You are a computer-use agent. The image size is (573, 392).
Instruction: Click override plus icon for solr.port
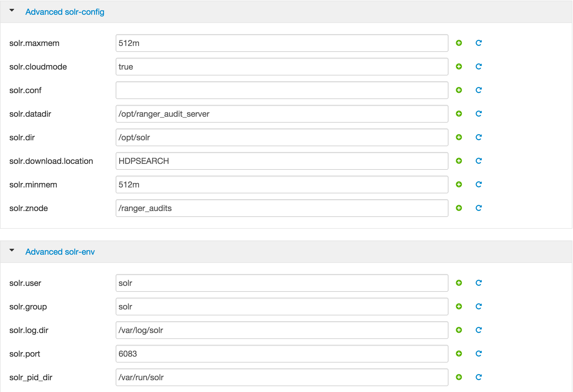point(459,354)
